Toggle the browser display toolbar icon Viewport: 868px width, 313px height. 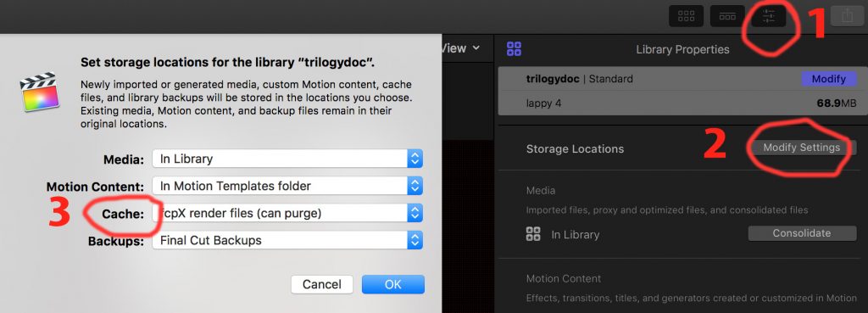point(686,16)
